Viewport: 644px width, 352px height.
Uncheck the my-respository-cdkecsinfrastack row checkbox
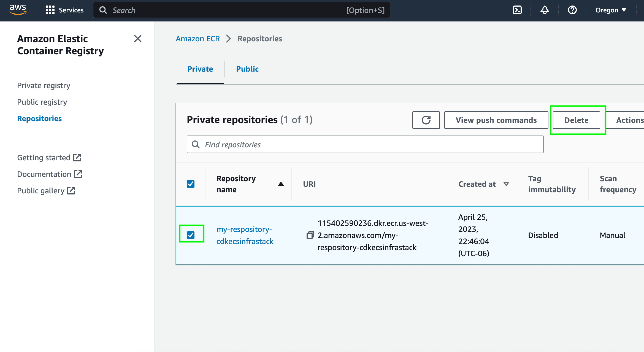click(191, 235)
